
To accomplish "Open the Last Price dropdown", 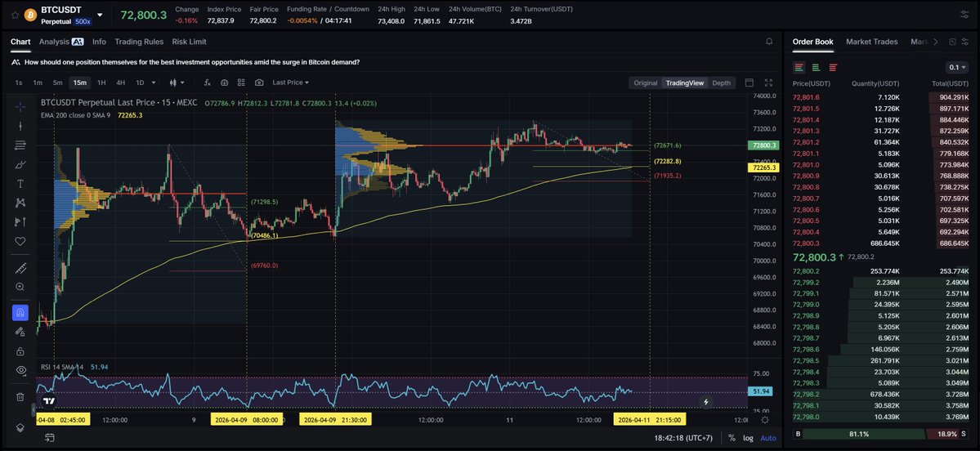I will [x=291, y=83].
